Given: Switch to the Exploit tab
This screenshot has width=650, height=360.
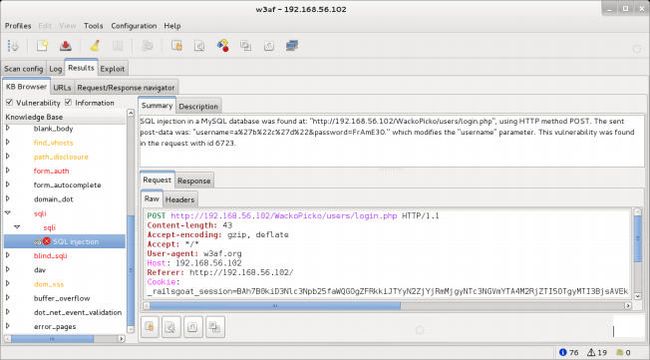Looking at the screenshot, I should click(x=112, y=69).
